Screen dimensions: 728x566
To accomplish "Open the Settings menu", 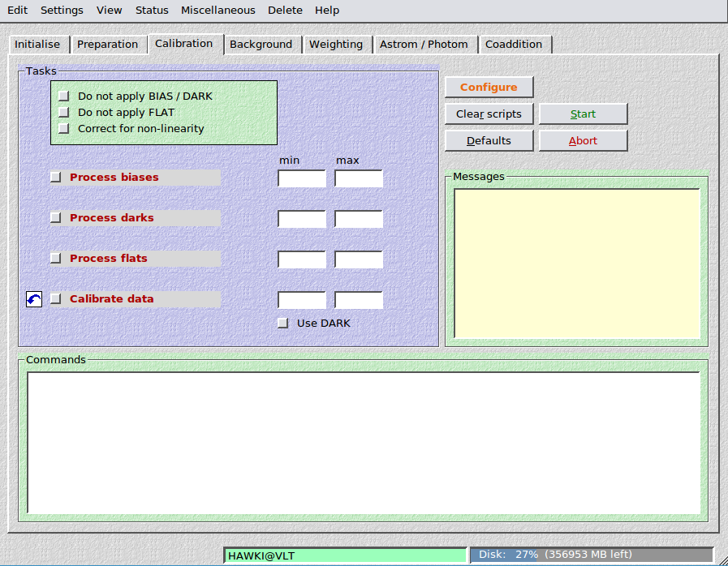I will point(62,11).
